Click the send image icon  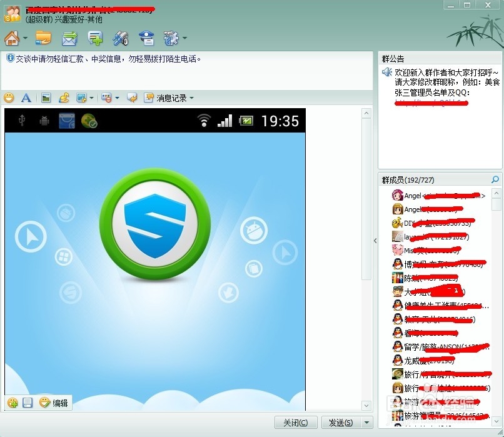click(x=47, y=98)
